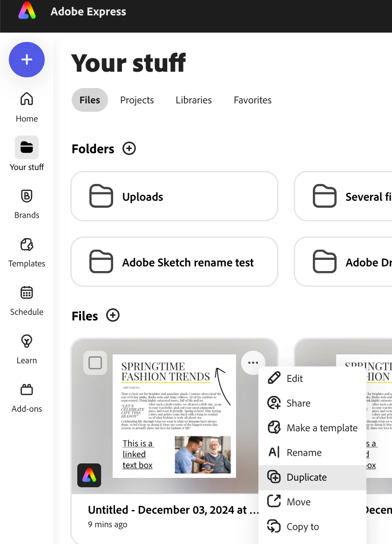Choose Copy to from the context menu
The height and width of the screenshot is (544, 392).
click(312, 527)
